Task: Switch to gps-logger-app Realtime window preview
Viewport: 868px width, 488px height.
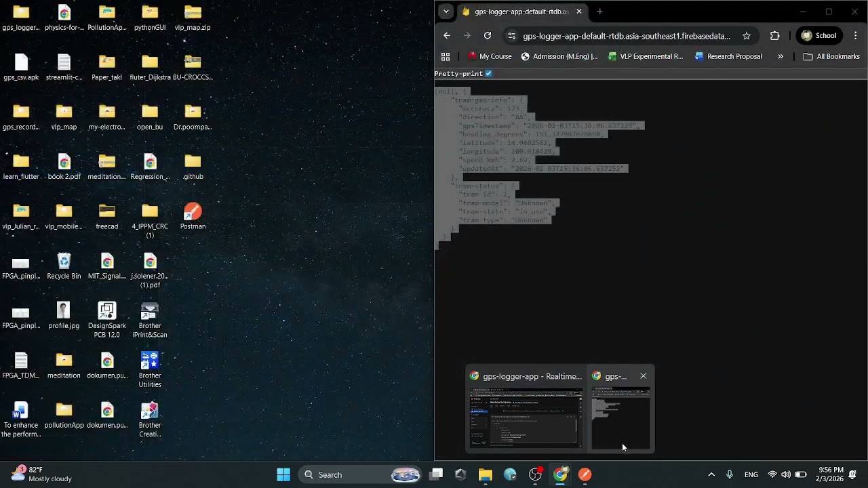Action: click(x=525, y=409)
